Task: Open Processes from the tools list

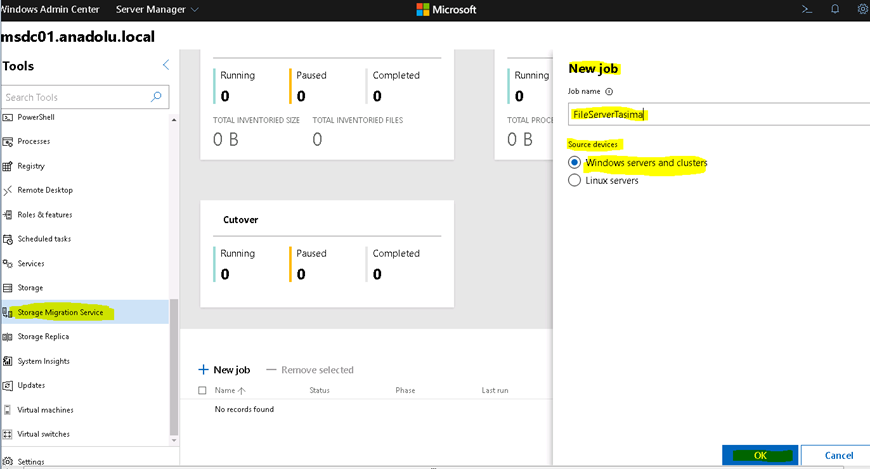Action: (34, 142)
